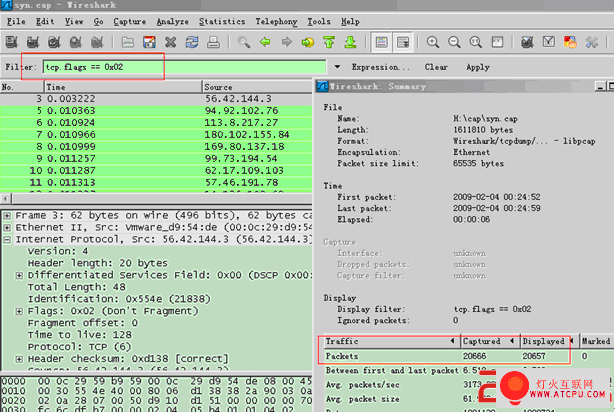
Task: Open the Statistics menu
Action: coord(222,22)
